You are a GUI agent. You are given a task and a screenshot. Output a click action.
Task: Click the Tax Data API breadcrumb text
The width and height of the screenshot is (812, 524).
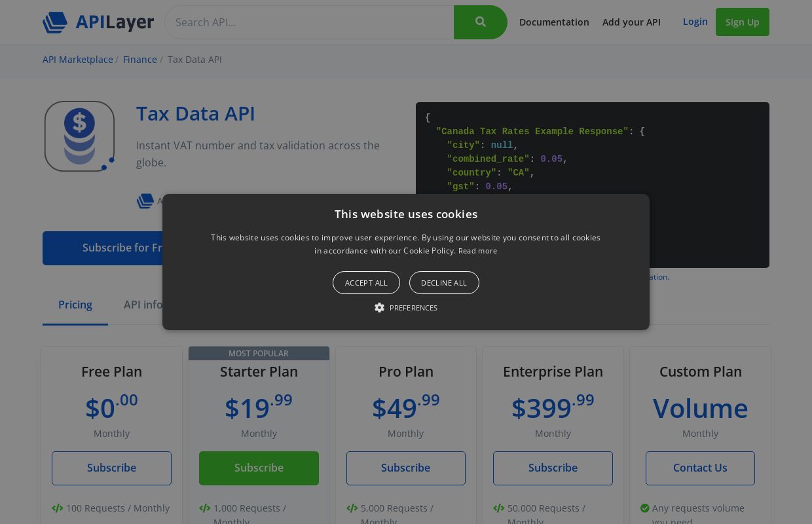click(194, 60)
